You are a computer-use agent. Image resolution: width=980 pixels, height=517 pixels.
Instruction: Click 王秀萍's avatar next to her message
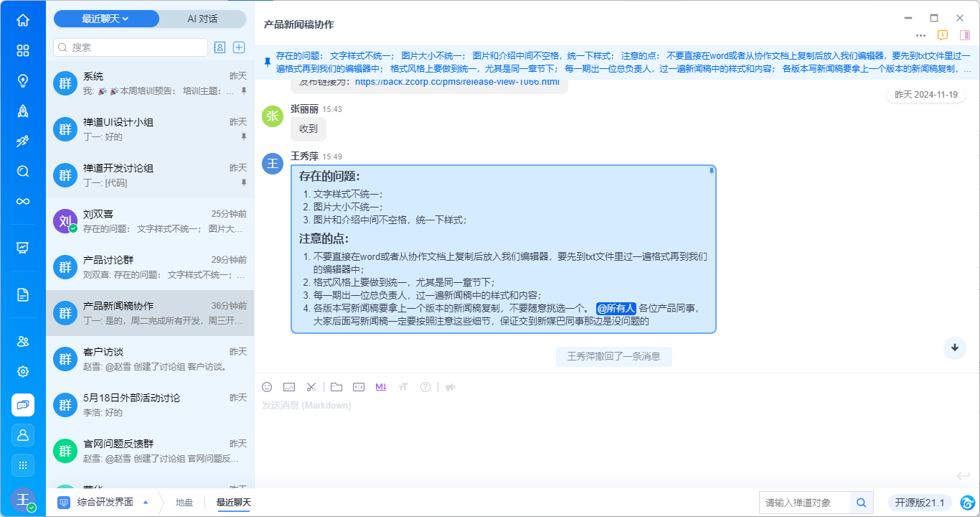pyautogui.click(x=273, y=164)
